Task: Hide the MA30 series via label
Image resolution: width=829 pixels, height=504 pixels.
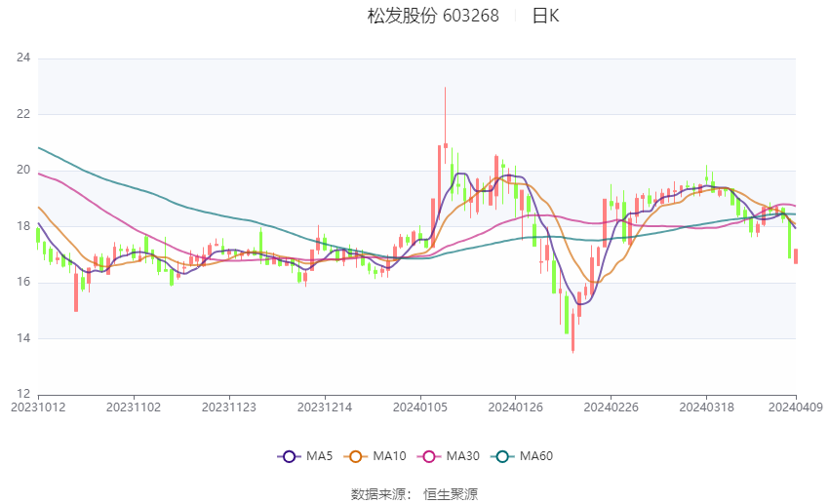Action: (x=462, y=456)
